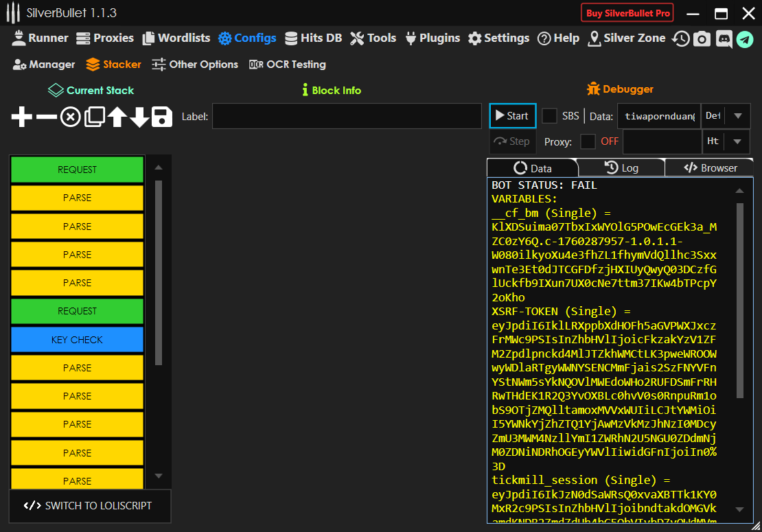Open the proxy type dropdown

pyautogui.click(x=738, y=141)
